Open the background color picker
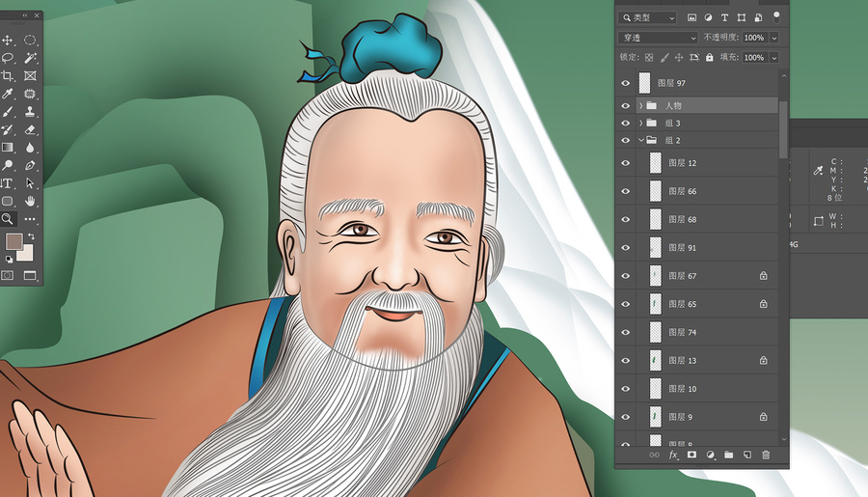 (x=26, y=254)
